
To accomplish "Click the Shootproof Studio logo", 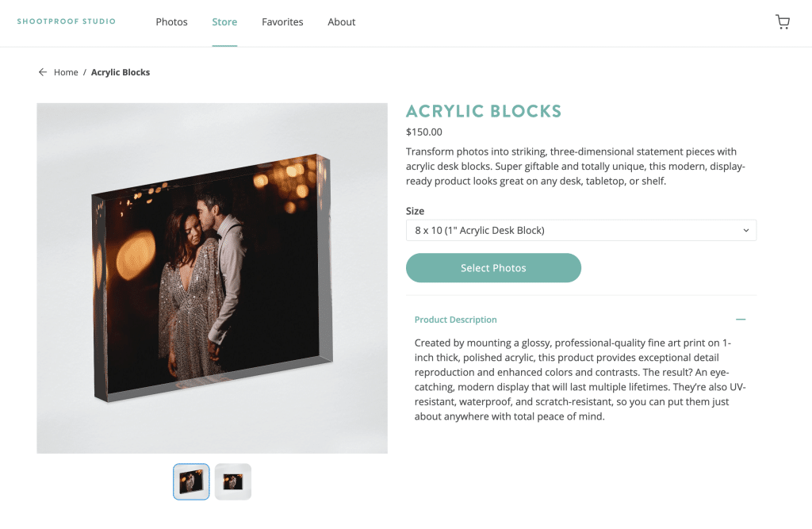I will coord(67,21).
